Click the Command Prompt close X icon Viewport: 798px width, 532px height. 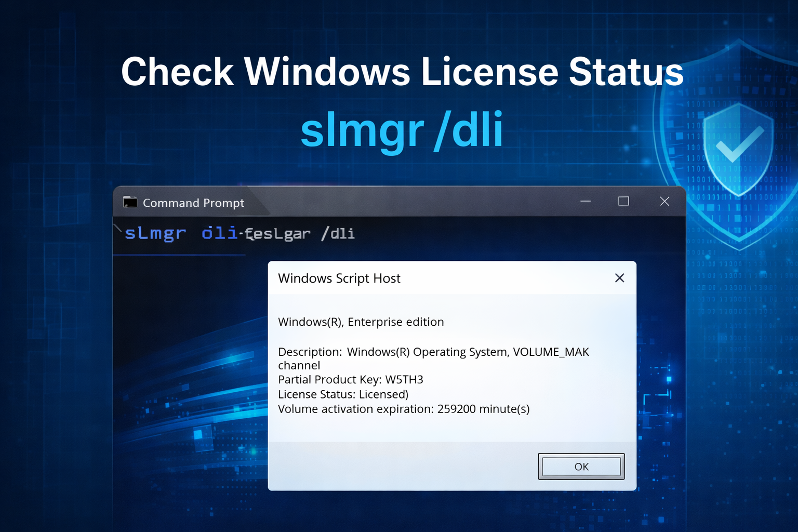pyautogui.click(x=664, y=201)
